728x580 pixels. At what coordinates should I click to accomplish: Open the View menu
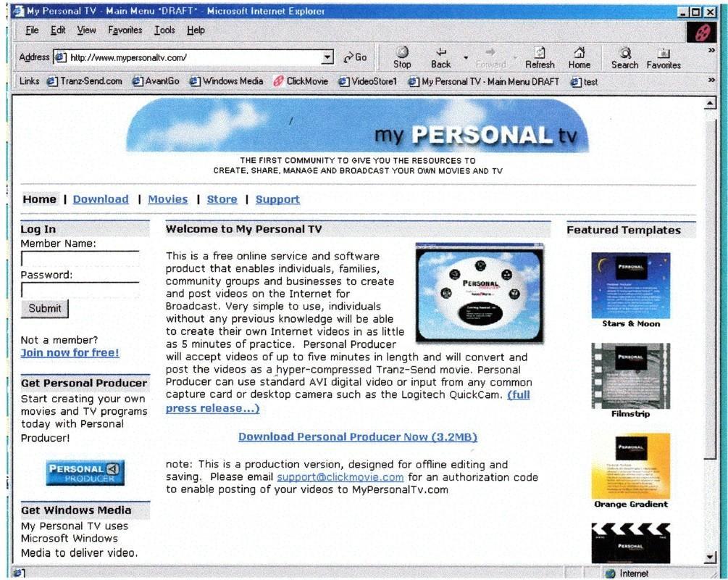point(86,30)
